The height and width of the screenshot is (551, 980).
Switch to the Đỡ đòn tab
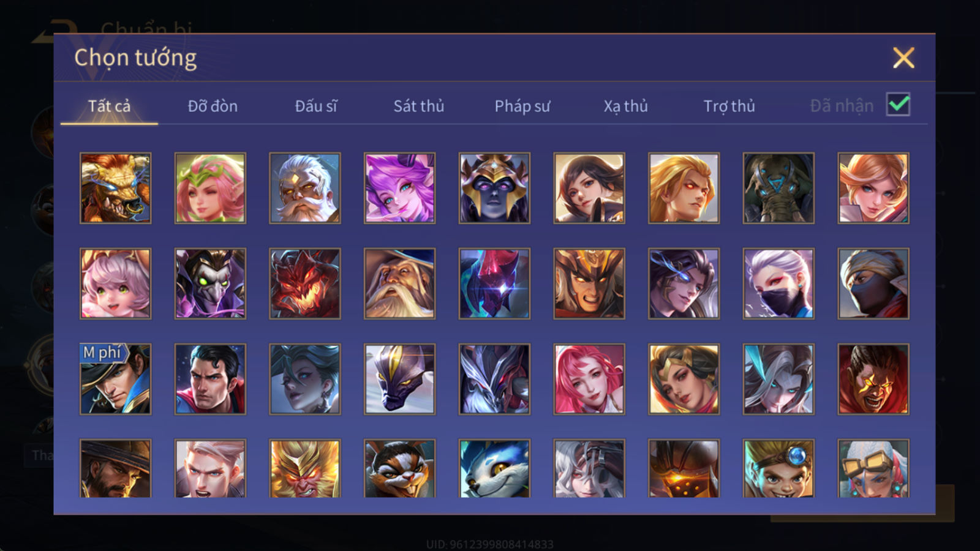pyautogui.click(x=213, y=106)
